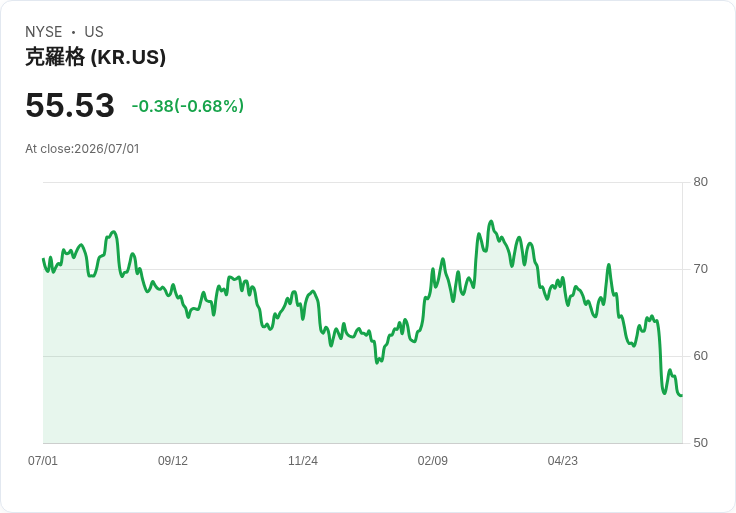This screenshot has width=736, height=513.
Task: Click the chart's highest peak near March
Action: [x=491, y=221]
